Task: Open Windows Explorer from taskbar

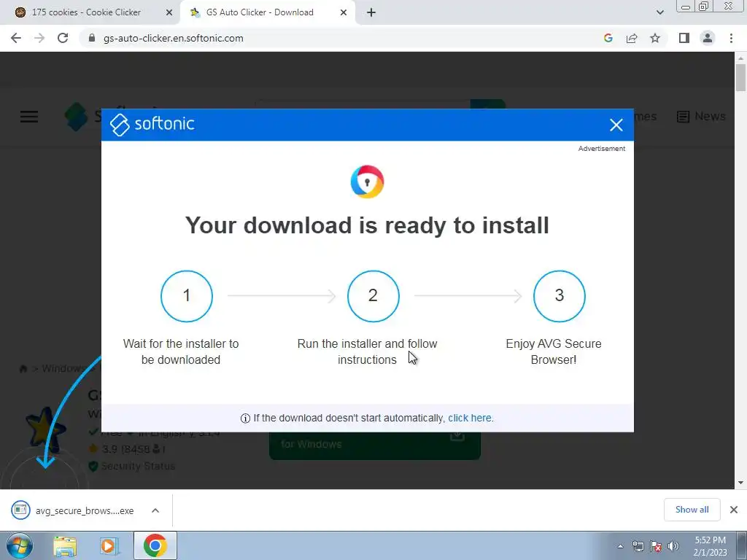Action: (65, 545)
